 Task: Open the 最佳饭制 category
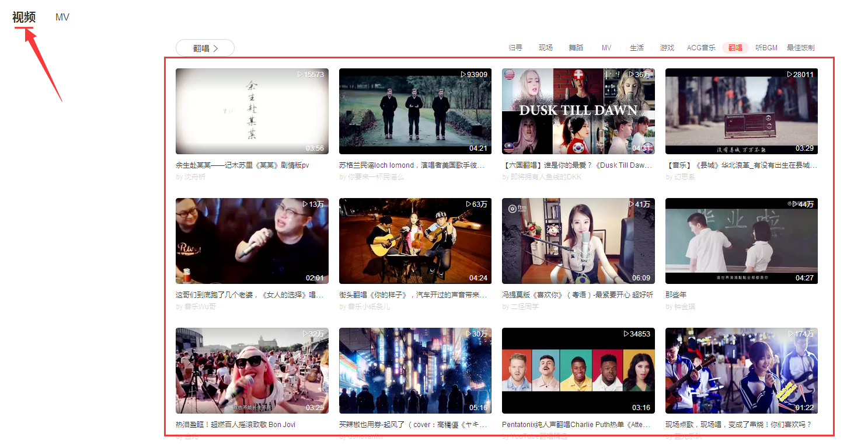tap(801, 48)
